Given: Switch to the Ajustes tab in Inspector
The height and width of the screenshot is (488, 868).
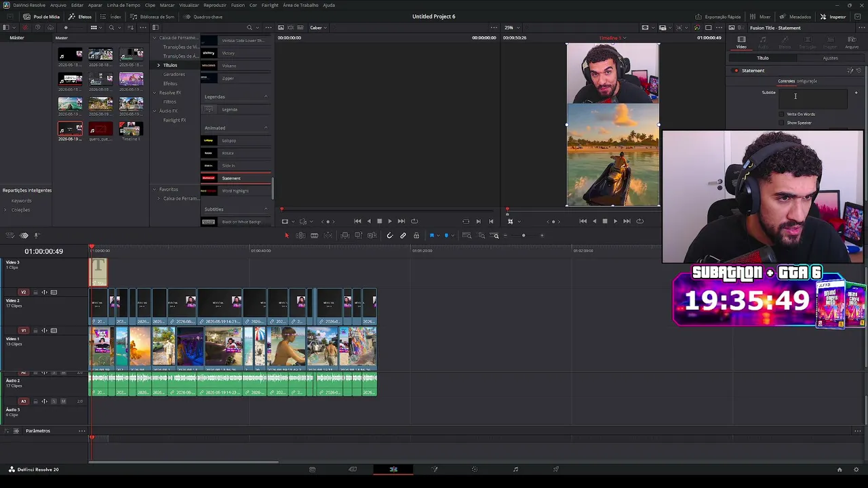Looking at the screenshot, I should click(830, 58).
